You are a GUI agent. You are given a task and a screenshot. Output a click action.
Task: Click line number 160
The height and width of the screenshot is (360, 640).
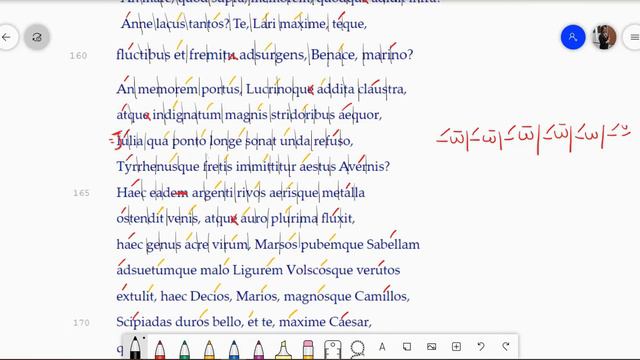[78, 56]
